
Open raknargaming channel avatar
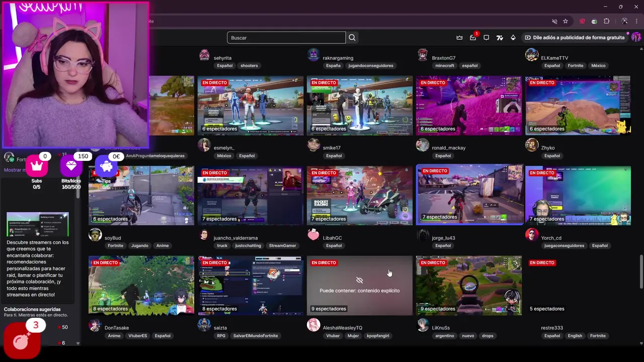(313, 55)
